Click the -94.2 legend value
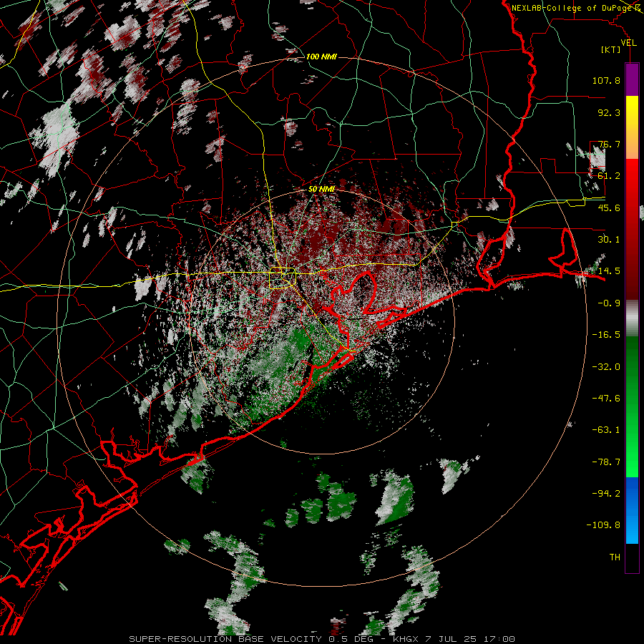644x644 pixels. (606, 493)
